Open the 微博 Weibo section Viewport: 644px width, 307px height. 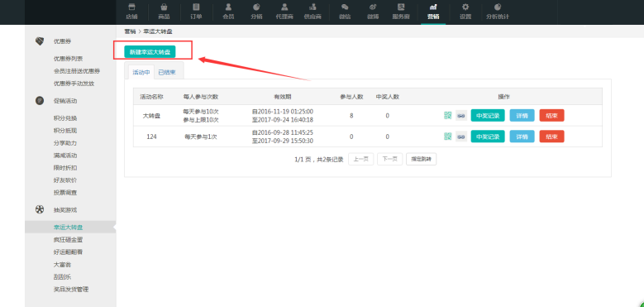tap(373, 11)
